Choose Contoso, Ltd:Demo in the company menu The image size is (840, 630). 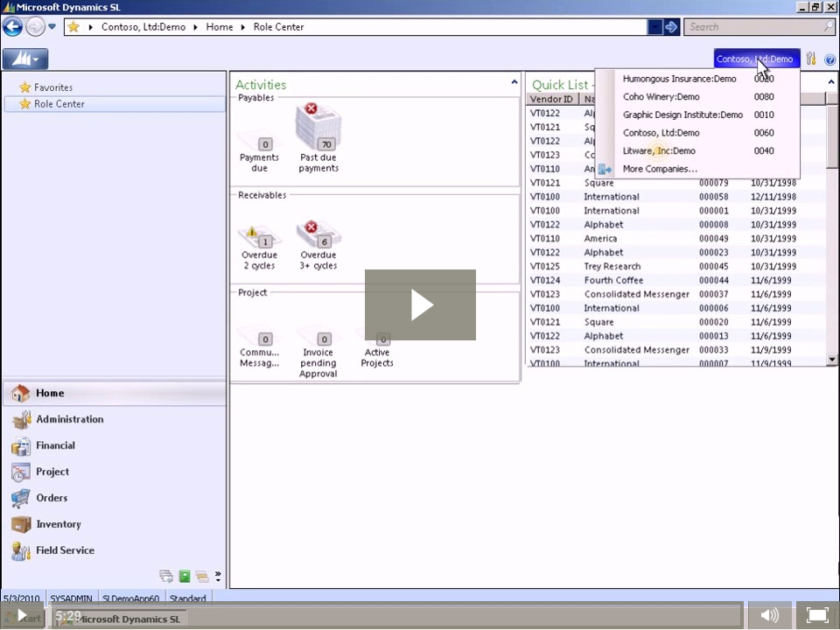point(698,133)
